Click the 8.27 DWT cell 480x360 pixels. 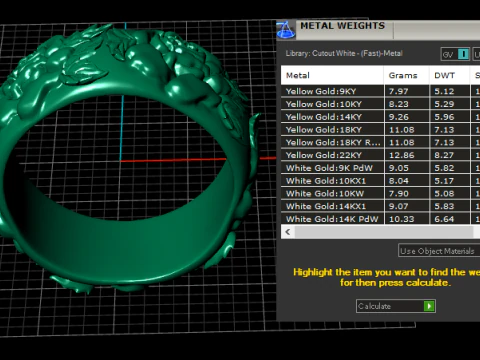449,155
